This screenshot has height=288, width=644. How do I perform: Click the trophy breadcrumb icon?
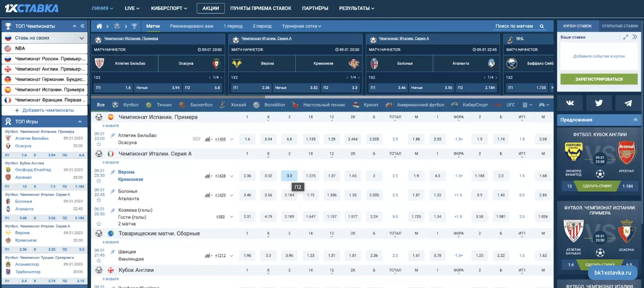coord(134,26)
